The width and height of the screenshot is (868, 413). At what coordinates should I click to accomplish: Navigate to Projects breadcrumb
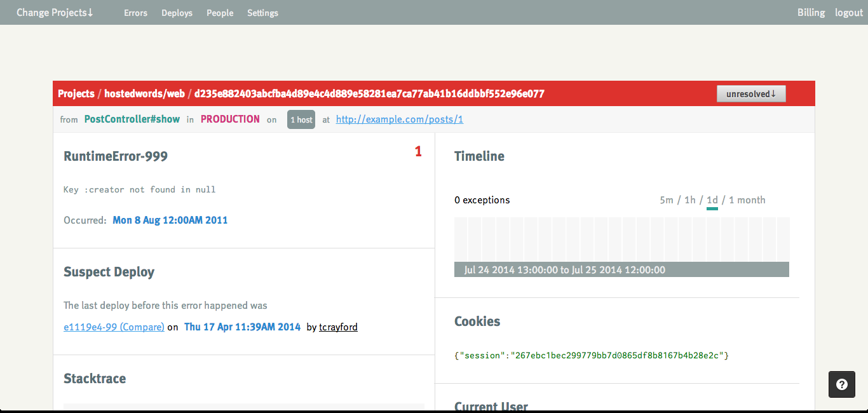point(76,94)
